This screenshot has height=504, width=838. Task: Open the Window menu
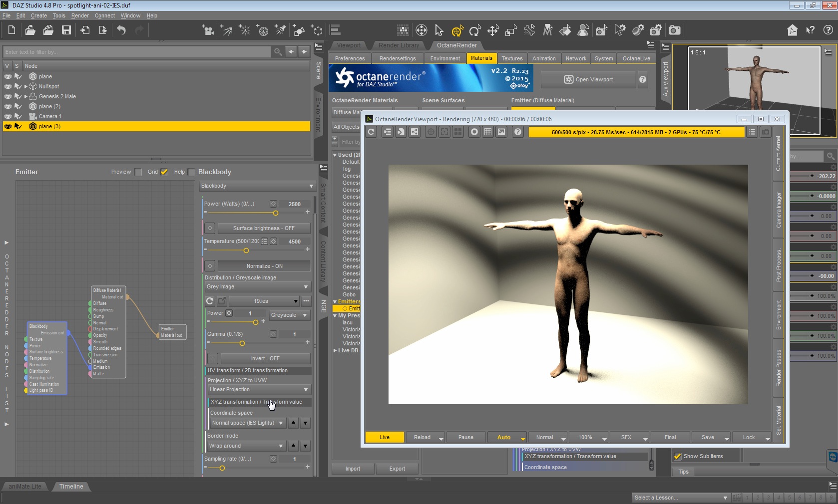(x=130, y=15)
